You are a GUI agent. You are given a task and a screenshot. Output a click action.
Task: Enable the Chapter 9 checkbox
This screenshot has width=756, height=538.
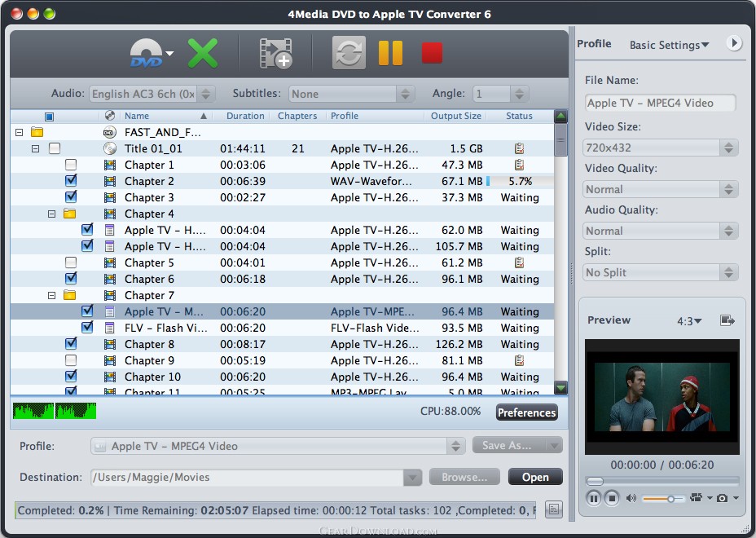point(71,360)
